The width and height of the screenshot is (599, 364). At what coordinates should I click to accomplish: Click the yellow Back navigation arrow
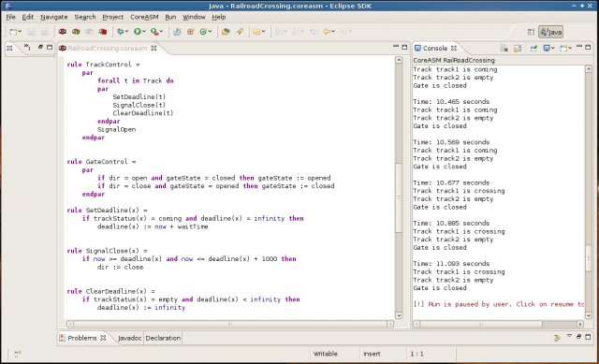pyautogui.click(x=327, y=32)
